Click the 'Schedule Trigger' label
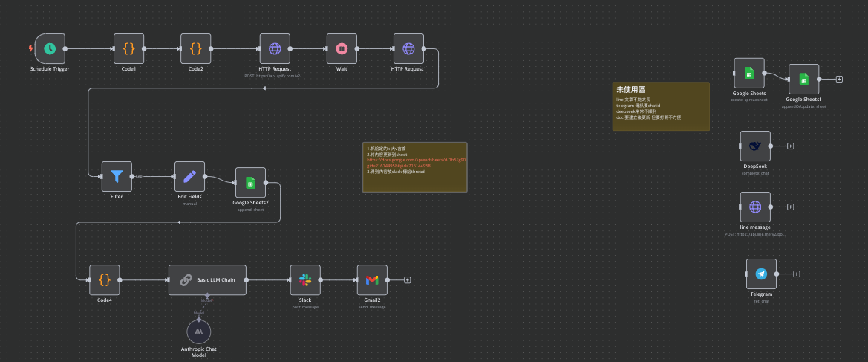This screenshot has width=868, height=362. (50, 68)
